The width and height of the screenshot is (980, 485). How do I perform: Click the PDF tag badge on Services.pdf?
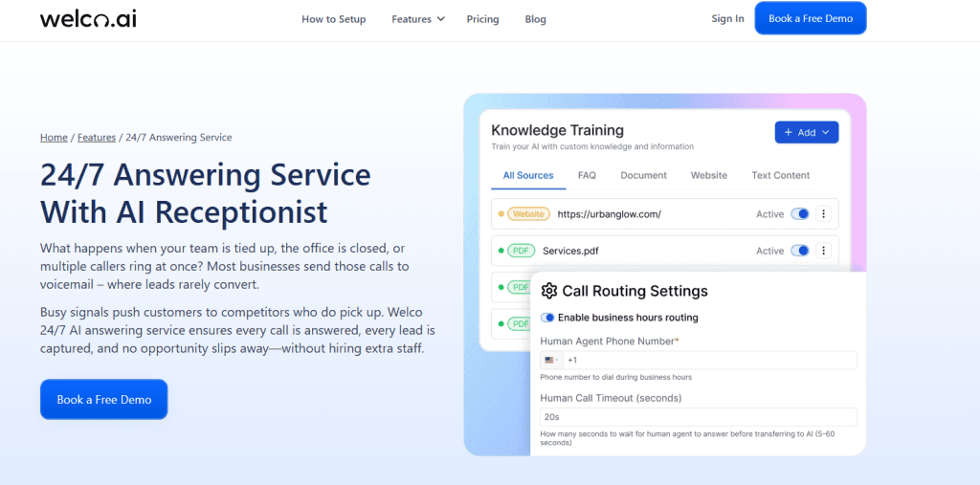coord(522,251)
